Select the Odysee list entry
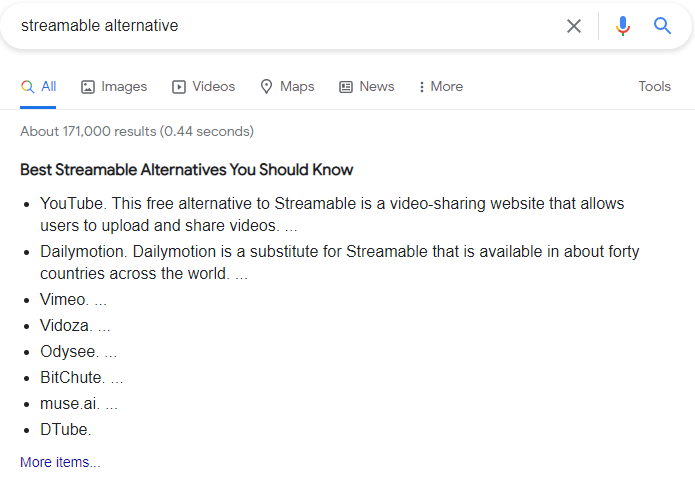 78,352
